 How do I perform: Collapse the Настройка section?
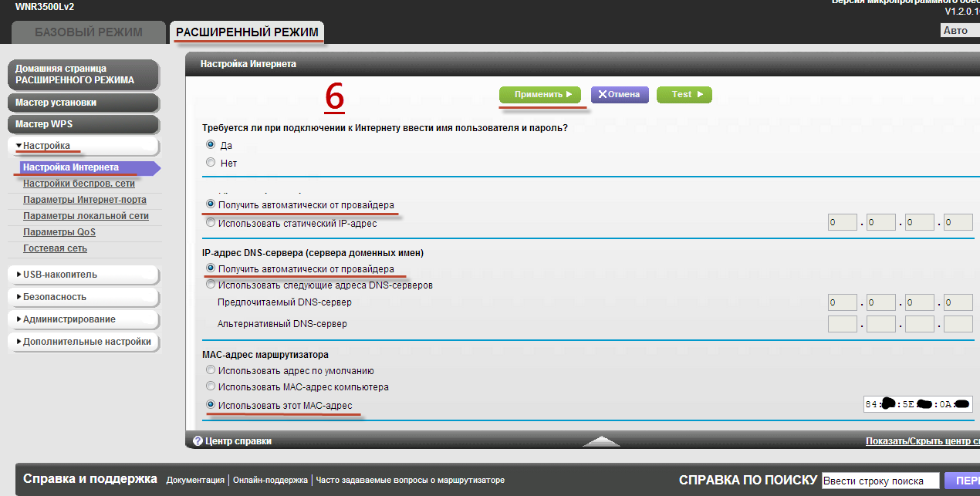(x=83, y=146)
